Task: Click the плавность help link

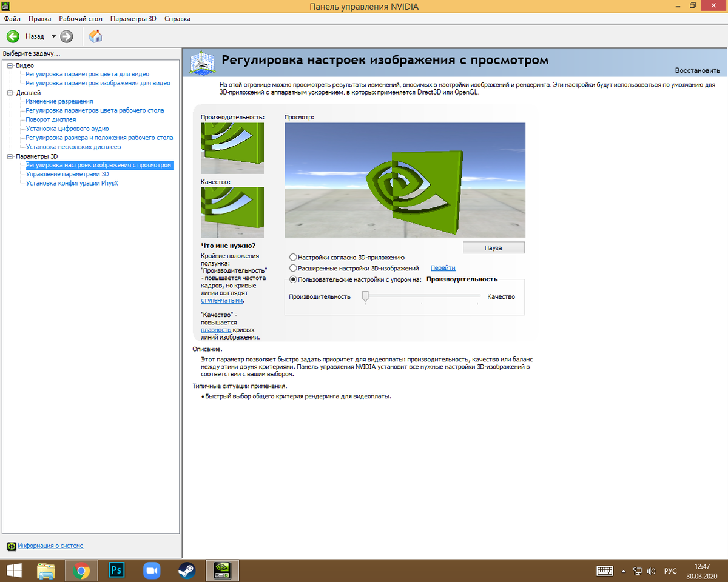Action: [216, 330]
